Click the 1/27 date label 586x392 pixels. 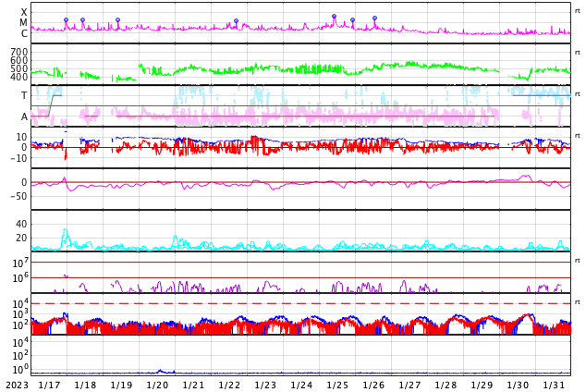[x=409, y=385]
